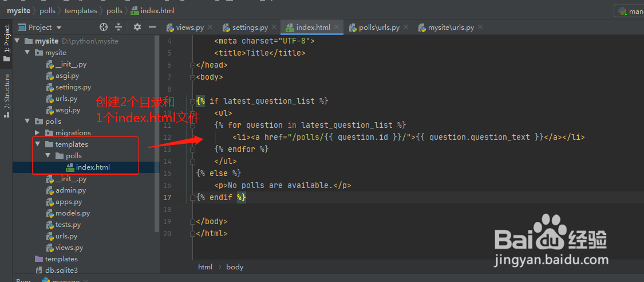
Task: Click mysite in the breadcrumb path
Action: pyautogui.click(x=18, y=11)
